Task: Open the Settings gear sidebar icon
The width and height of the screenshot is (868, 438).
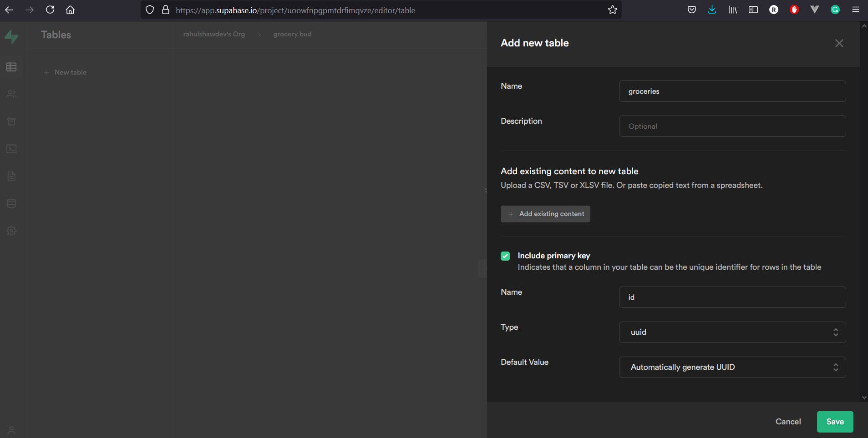Action: point(11,231)
